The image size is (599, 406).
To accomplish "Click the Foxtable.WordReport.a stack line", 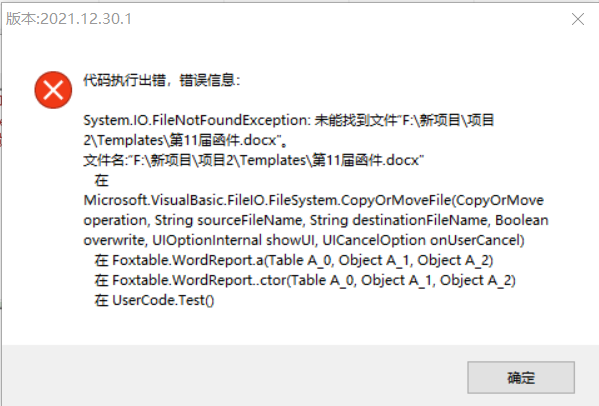I will click(x=294, y=260).
